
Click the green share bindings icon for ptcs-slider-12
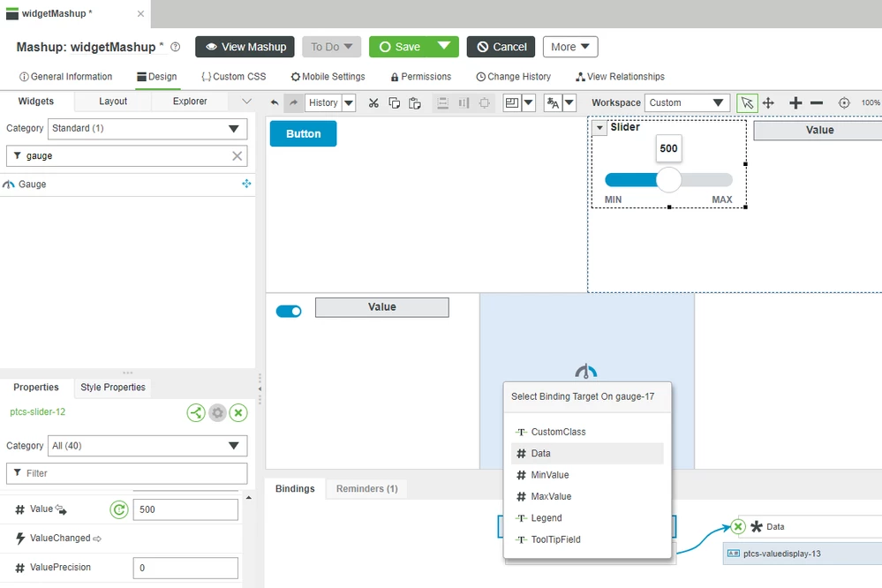[196, 413]
